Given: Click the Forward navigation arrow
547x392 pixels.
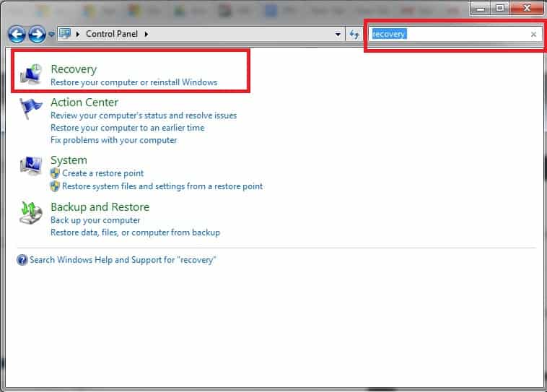Looking at the screenshot, I should click(x=37, y=34).
